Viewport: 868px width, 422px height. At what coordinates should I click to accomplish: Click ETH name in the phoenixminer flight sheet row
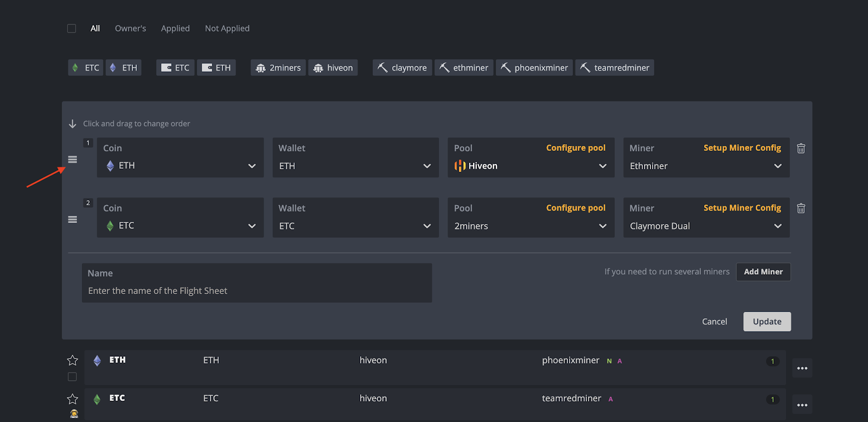(117, 360)
